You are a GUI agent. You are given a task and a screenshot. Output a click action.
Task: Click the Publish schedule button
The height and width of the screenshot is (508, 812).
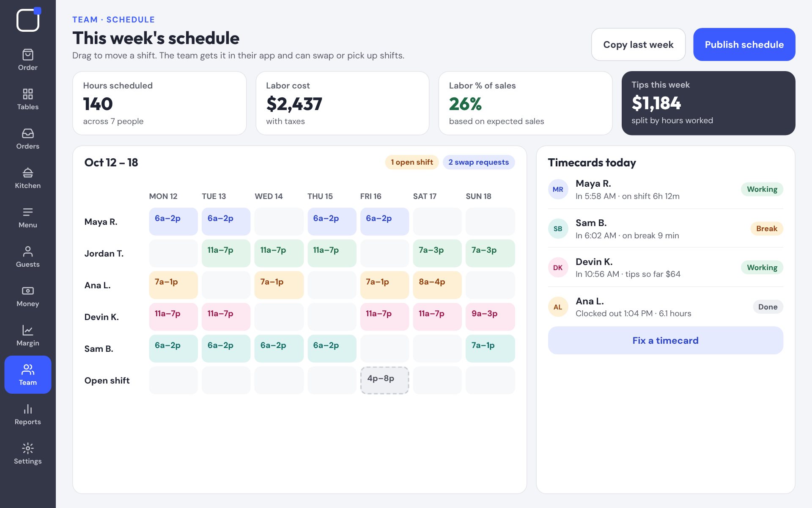coord(744,44)
